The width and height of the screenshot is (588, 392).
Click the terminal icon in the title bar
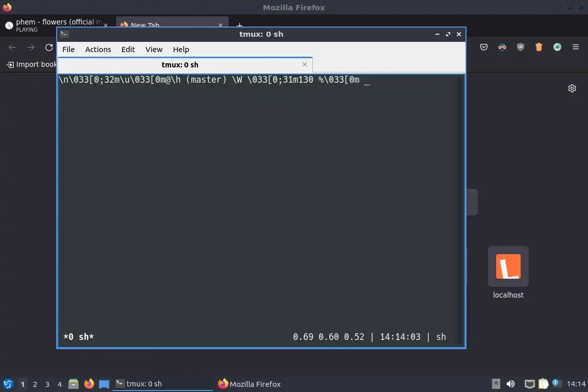coord(64,34)
